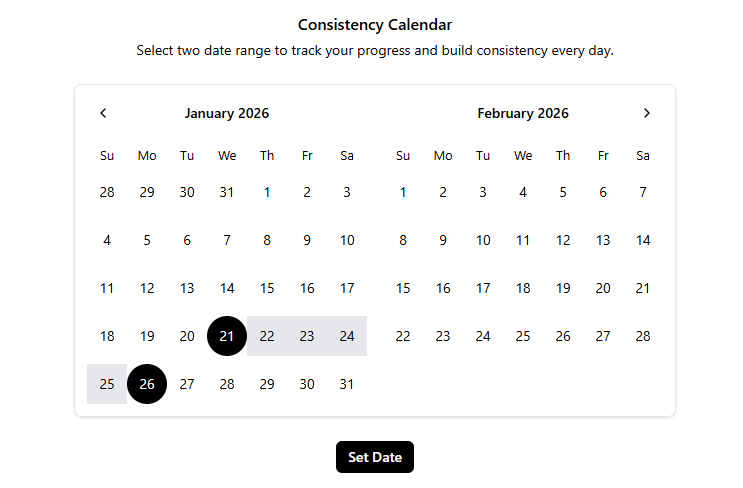This screenshot has width=743, height=488.
Task: Go to next month using right chevron
Action: click(x=647, y=113)
